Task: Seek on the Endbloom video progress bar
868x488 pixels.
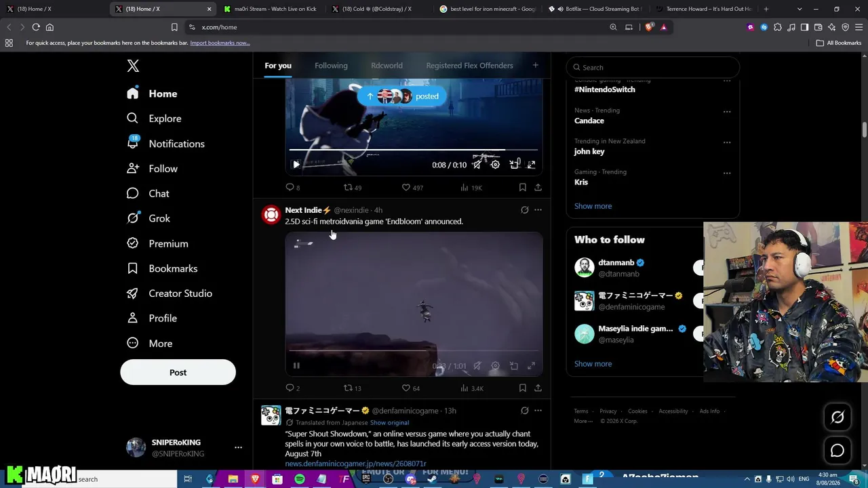Action: coord(414,351)
